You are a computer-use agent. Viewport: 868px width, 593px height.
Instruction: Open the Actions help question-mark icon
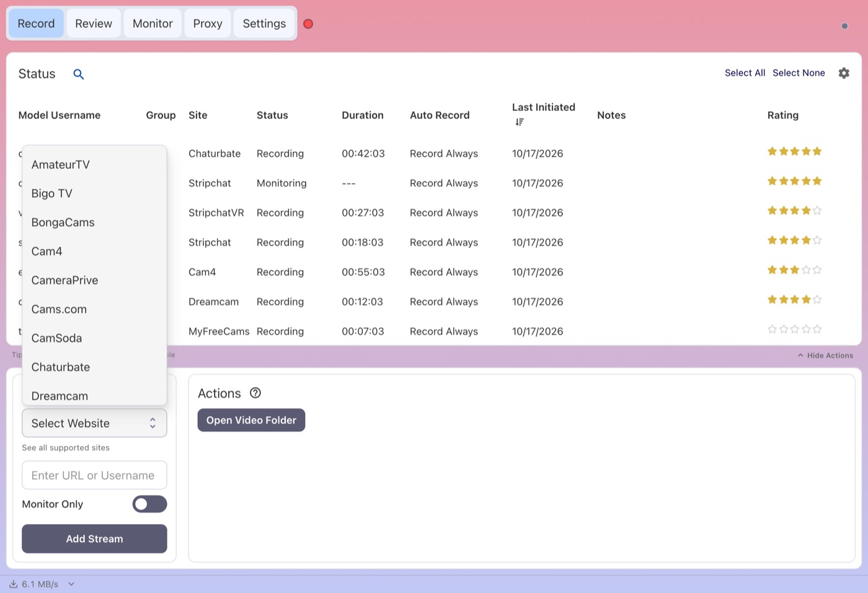[x=255, y=393]
